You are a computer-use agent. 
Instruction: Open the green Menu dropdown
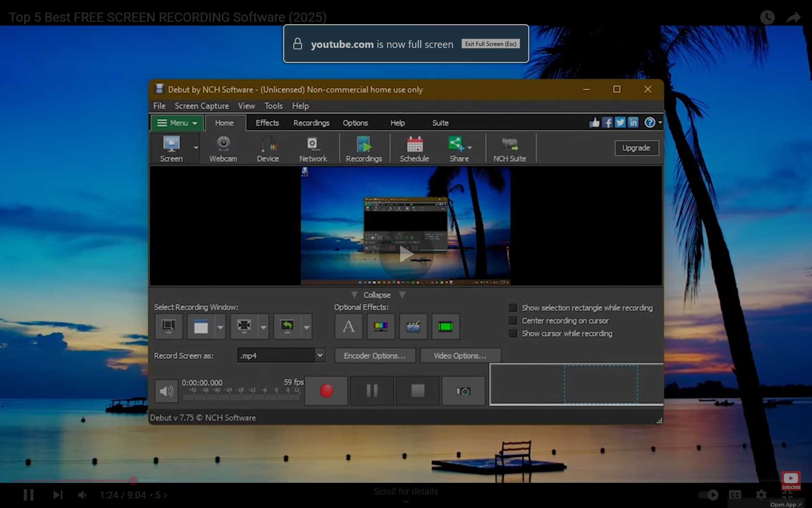(177, 123)
